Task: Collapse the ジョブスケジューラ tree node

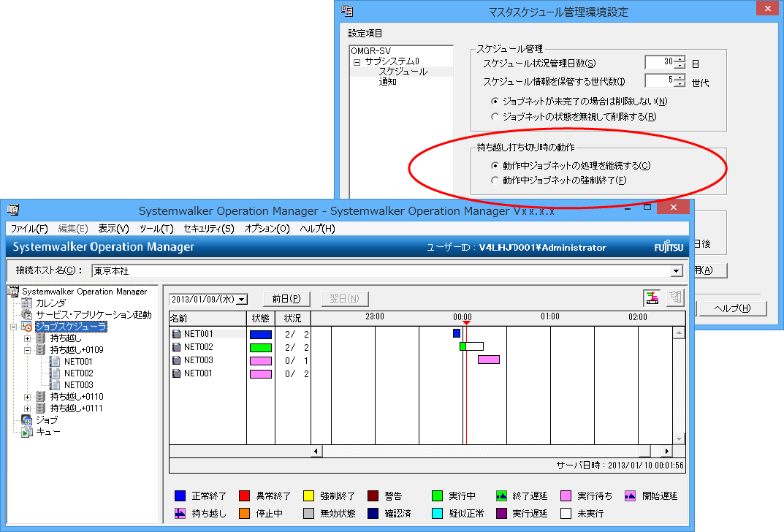Action: pyautogui.click(x=14, y=327)
